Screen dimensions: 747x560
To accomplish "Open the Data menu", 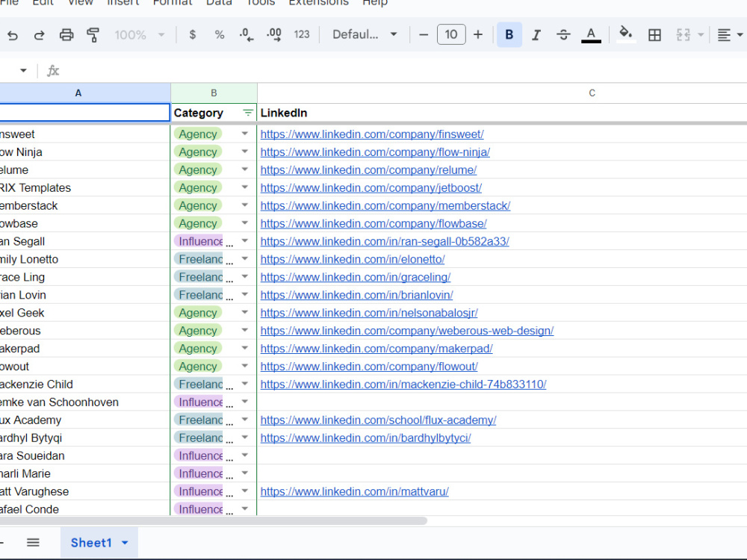I will point(219,3).
